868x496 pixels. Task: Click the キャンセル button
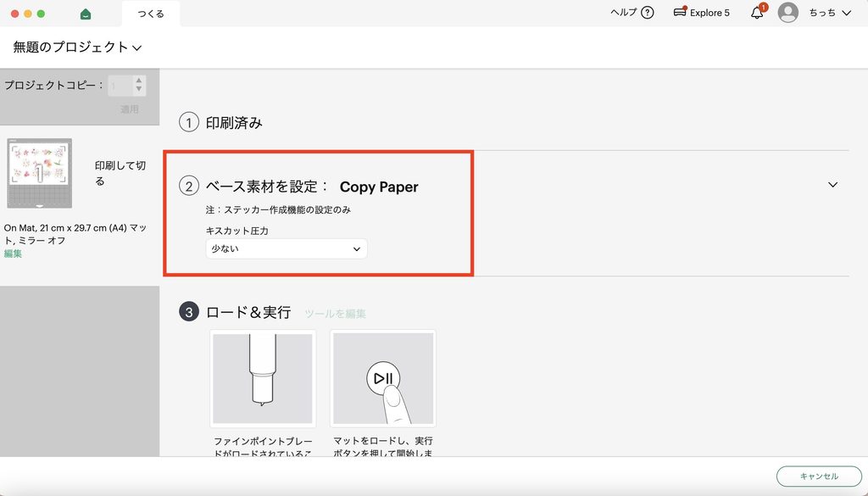(819, 476)
